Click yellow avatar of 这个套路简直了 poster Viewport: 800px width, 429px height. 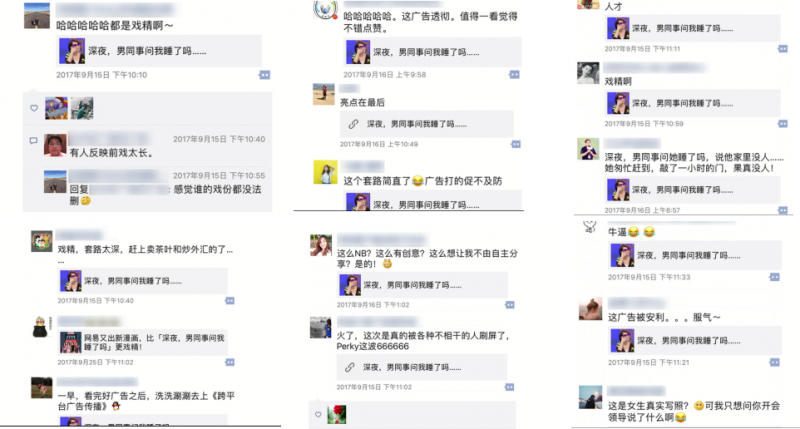[x=325, y=172]
